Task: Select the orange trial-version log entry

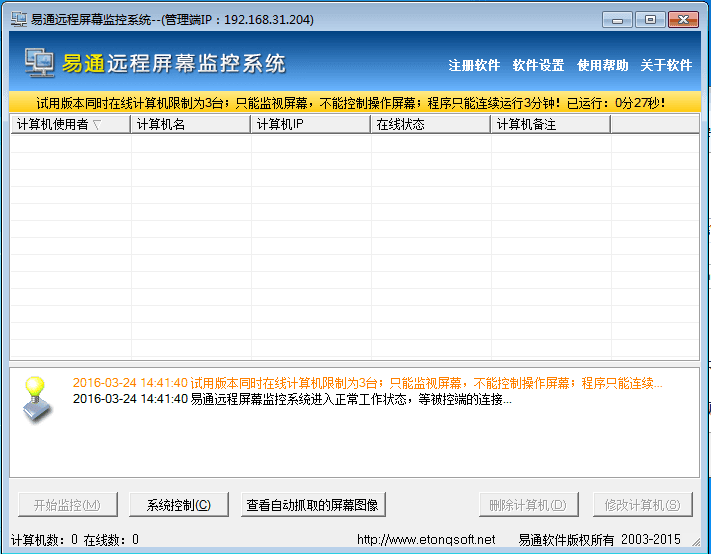Action: click(x=367, y=383)
